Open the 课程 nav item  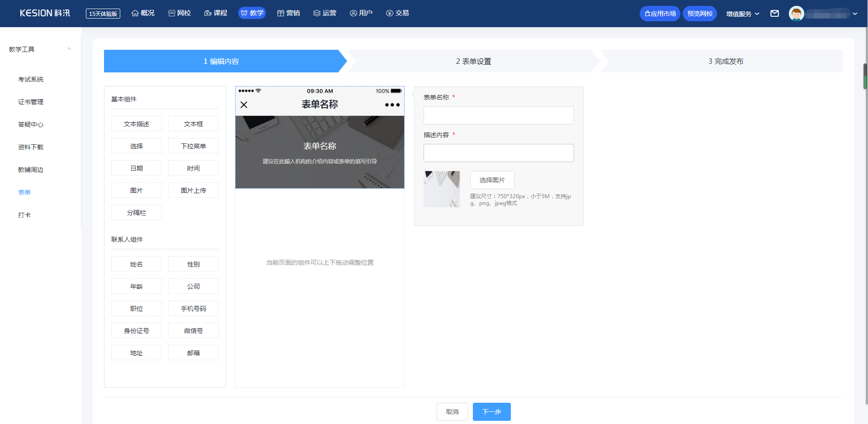tap(216, 13)
